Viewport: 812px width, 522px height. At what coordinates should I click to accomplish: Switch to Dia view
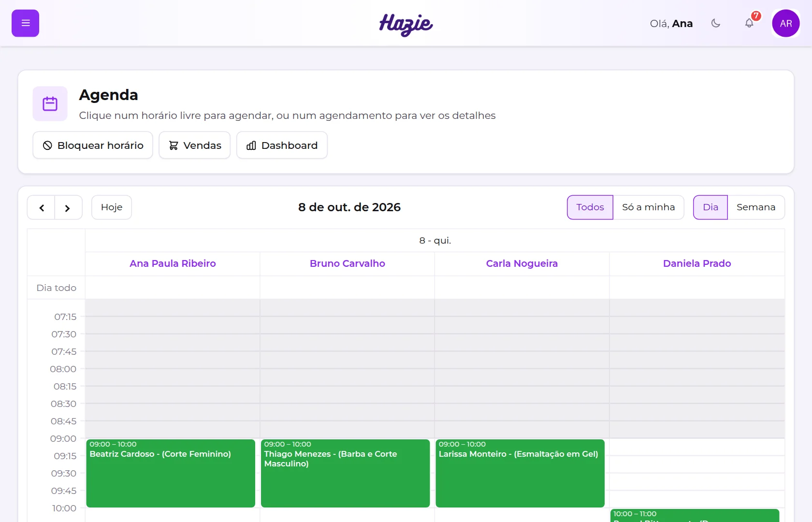point(710,207)
